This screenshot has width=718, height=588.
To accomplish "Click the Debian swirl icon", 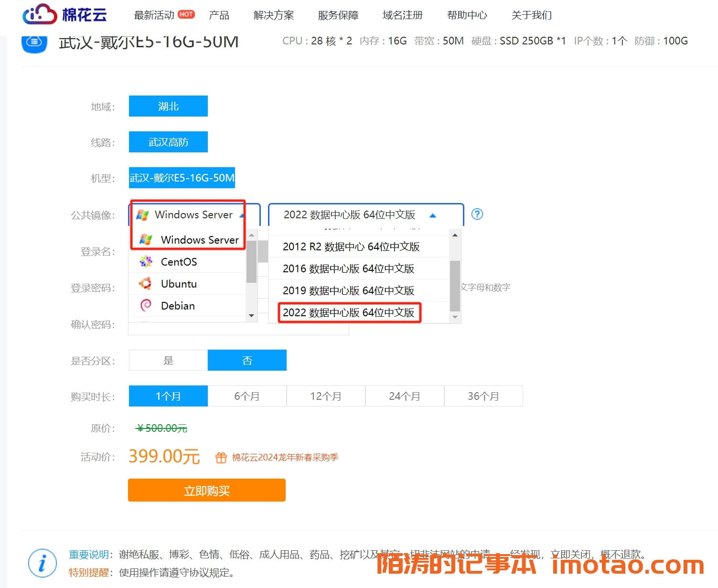I will click(x=146, y=305).
